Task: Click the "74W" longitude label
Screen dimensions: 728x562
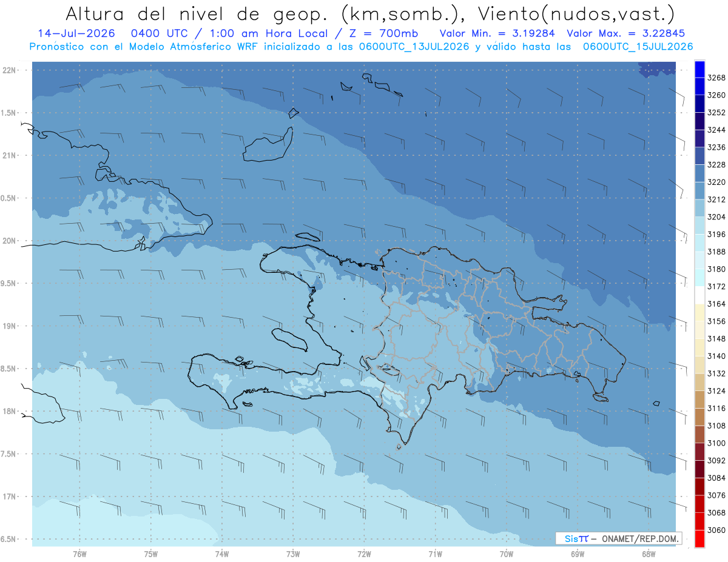Action: coord(221,554)
